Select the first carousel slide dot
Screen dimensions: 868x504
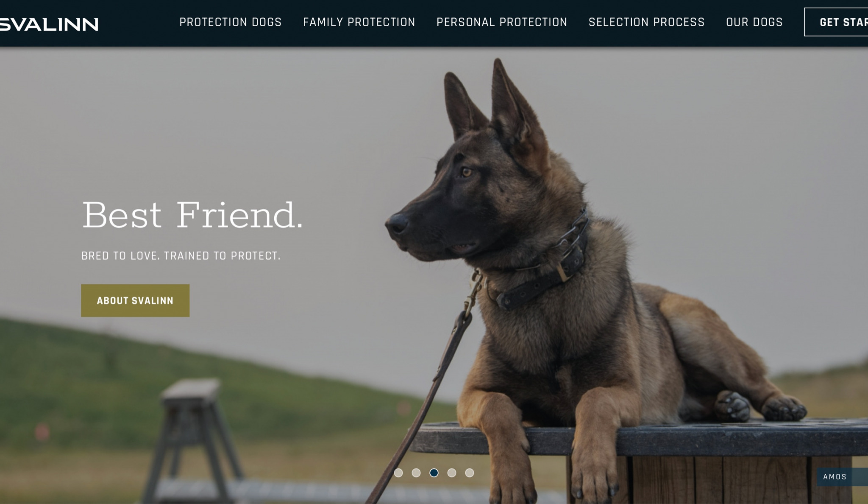398,473
